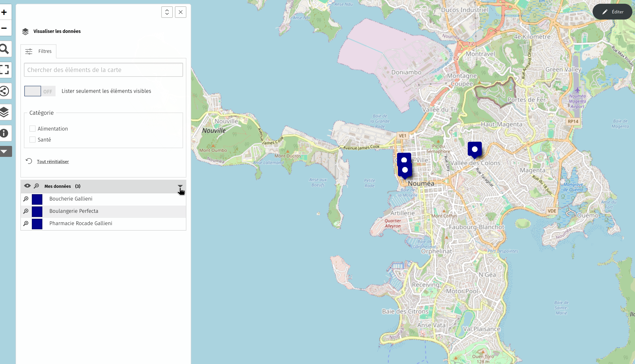The image size is (635, 364).
Task: Collapse the Mes données list arrow
Action: [x=180, y=186]
